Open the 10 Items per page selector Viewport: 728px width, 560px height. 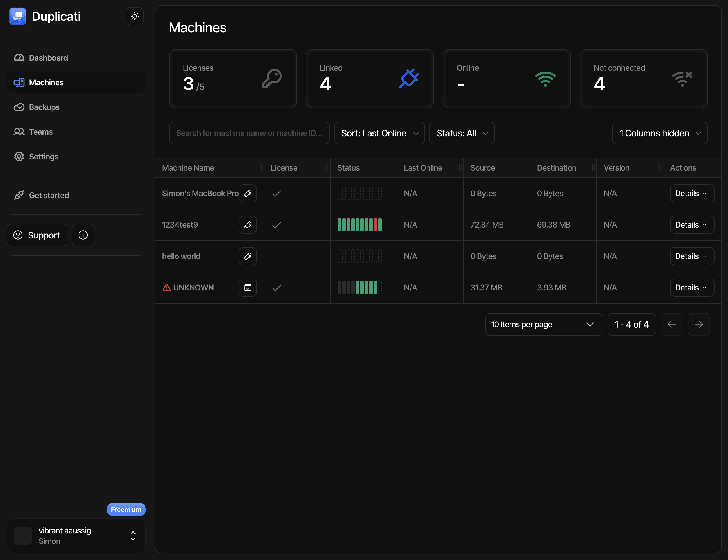(x=543, y=325)
